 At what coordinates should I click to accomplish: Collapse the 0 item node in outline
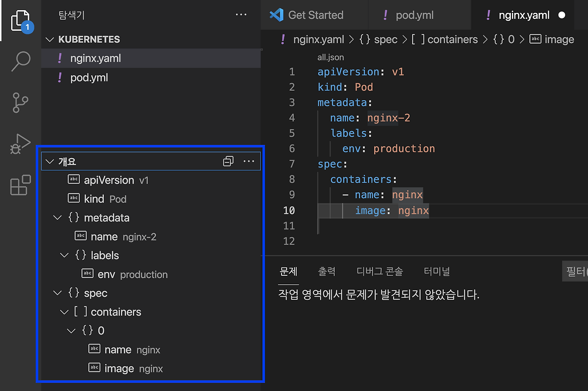(x=71, y=330)
